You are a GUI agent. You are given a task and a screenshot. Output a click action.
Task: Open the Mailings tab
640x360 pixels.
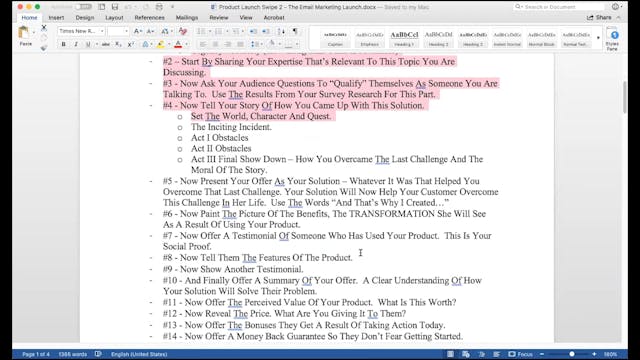187,18
